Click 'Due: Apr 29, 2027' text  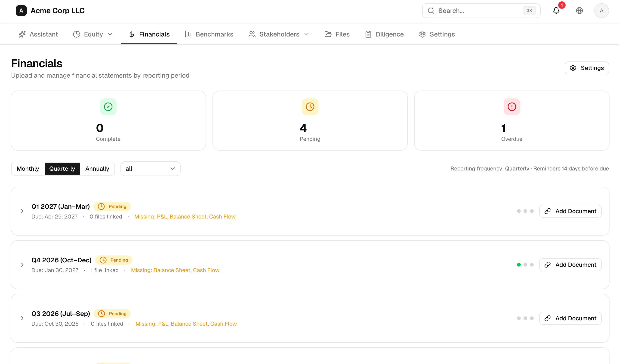coord(54,217)
